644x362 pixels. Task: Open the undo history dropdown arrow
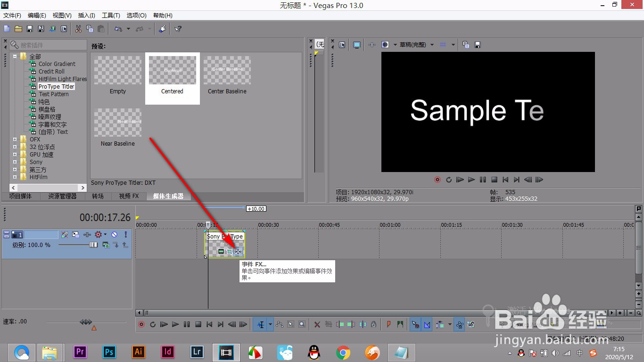128,29
